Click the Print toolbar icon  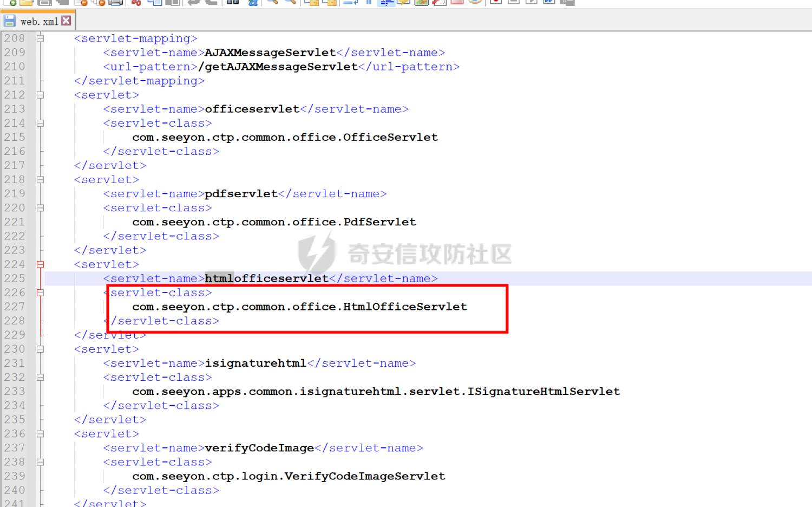(x=116, y=2)
